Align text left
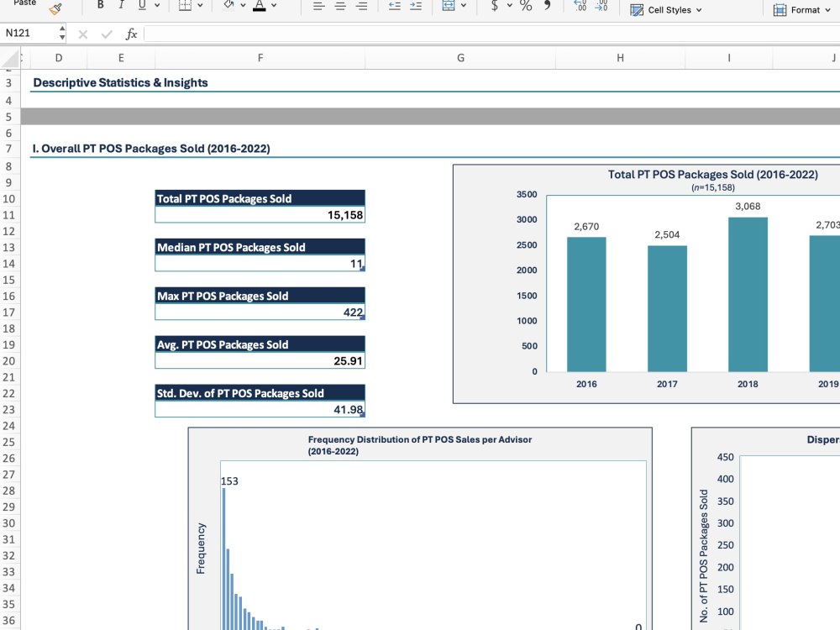The width and height of the screenshot is (840, 630). [318, 6]
